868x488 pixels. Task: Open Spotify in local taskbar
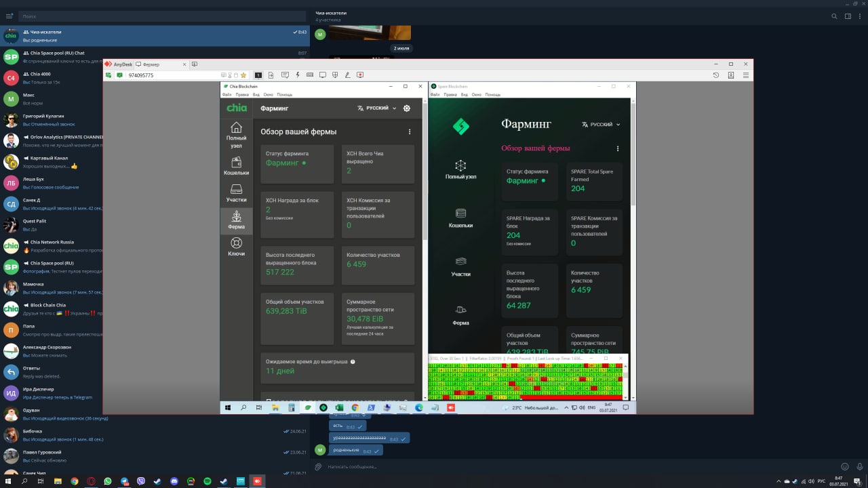(x=208, y=481)
